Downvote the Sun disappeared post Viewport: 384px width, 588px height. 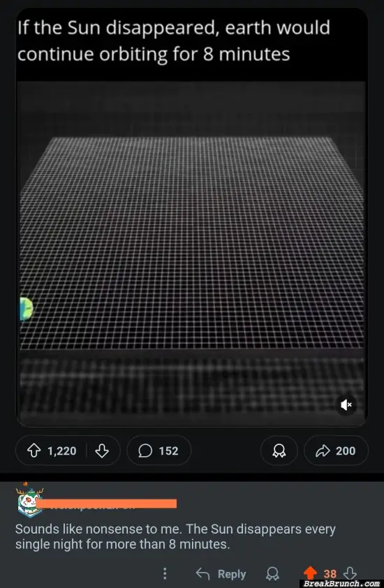coord(102,451)
